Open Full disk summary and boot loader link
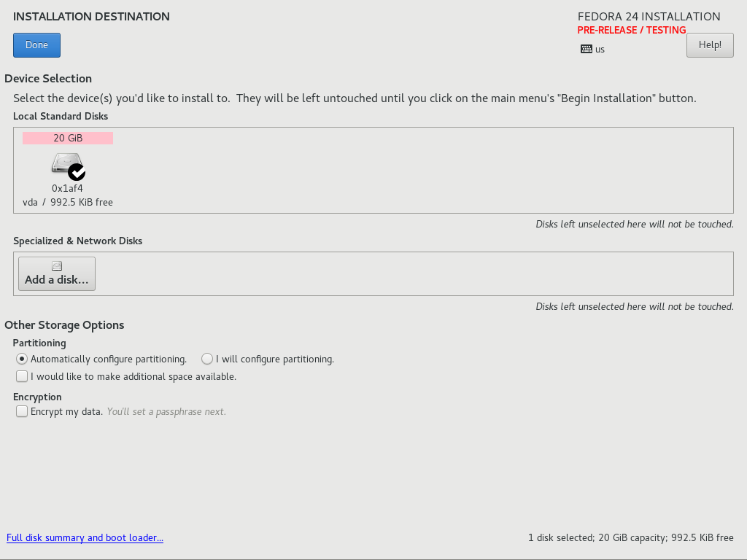This screenshot has height=560, width=747. point(85,537)
